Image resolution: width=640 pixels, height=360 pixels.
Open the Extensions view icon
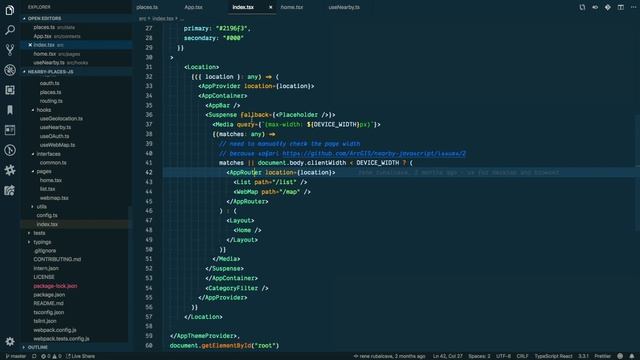pyautogui.click(x=10, y=90)
